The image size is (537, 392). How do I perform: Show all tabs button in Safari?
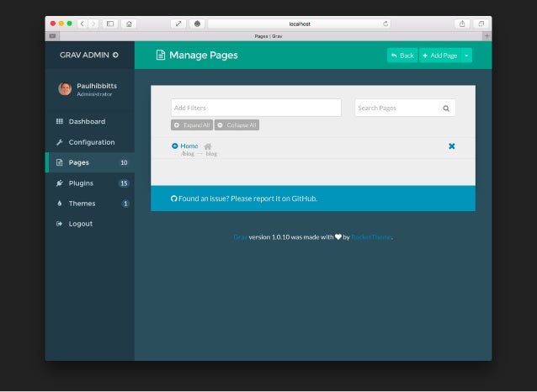tap(481, 24)
